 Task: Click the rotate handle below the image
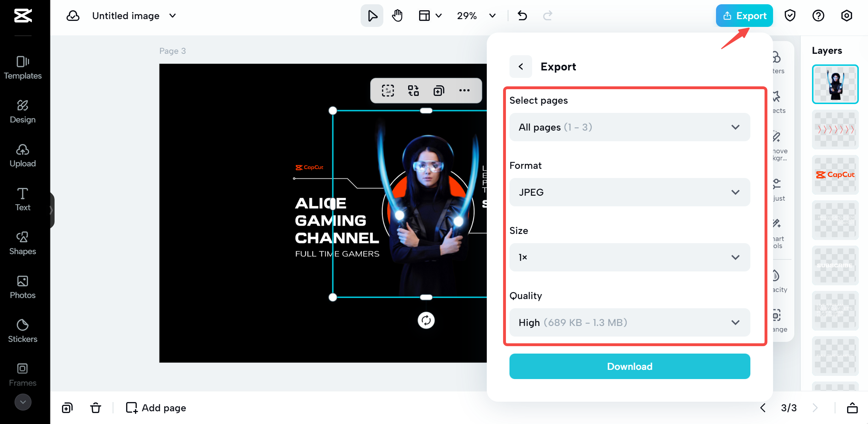pos(426,320)
